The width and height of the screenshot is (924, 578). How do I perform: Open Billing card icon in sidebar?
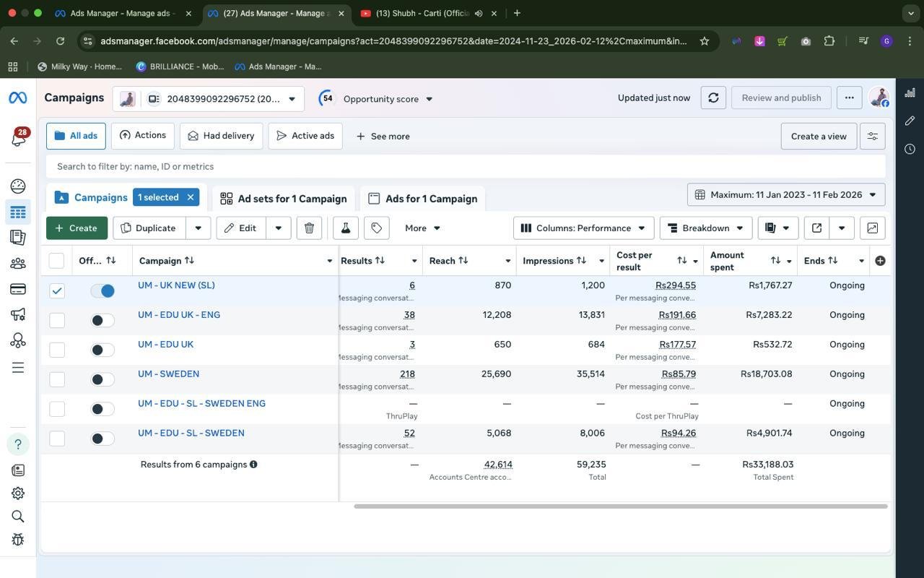pyautogui.click(x=18, y=290)
